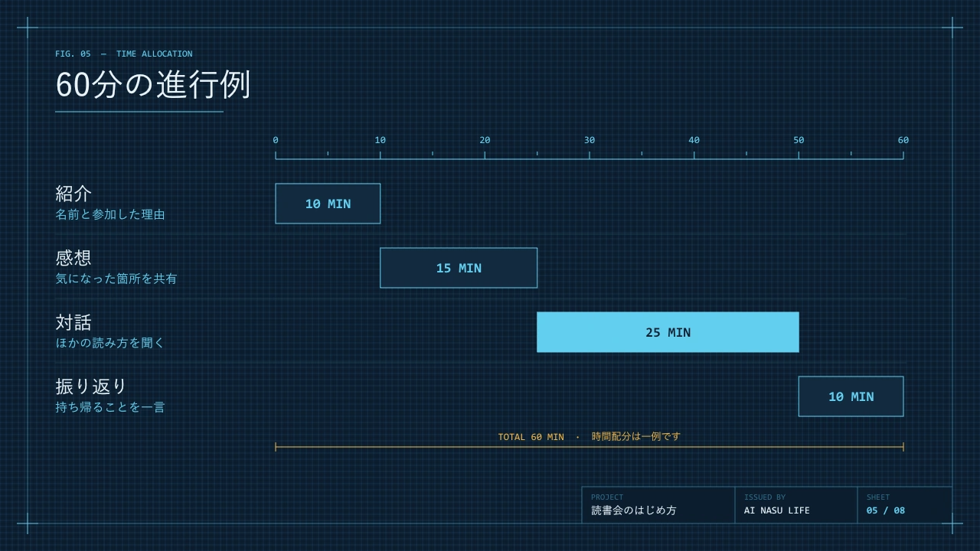Click the 振り返り row heading
Screen dimensions: 980x551
coord(91,386)
